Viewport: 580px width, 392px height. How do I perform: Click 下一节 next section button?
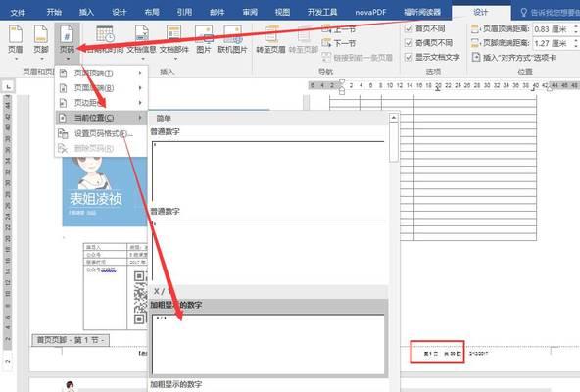click(339, 43)
